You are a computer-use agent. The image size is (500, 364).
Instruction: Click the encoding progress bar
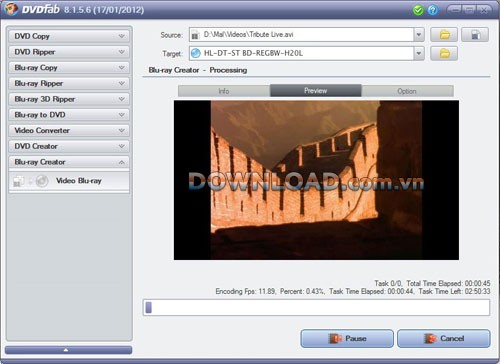click(x=316, y=307)
